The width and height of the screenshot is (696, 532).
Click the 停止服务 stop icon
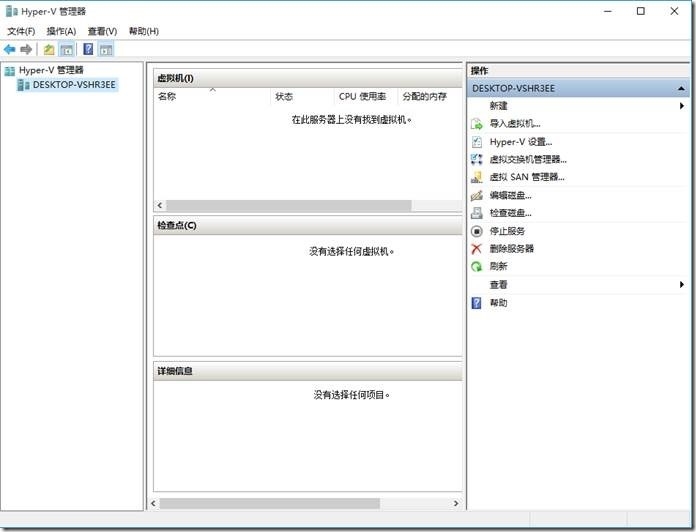(477, 231)
